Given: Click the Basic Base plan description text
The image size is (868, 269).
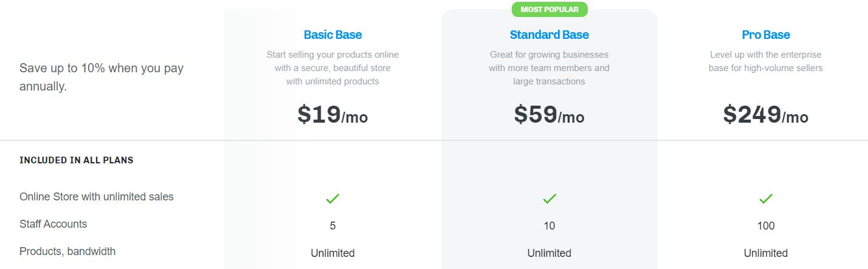Looking at the screenshot, I should (x=332, y=68).
